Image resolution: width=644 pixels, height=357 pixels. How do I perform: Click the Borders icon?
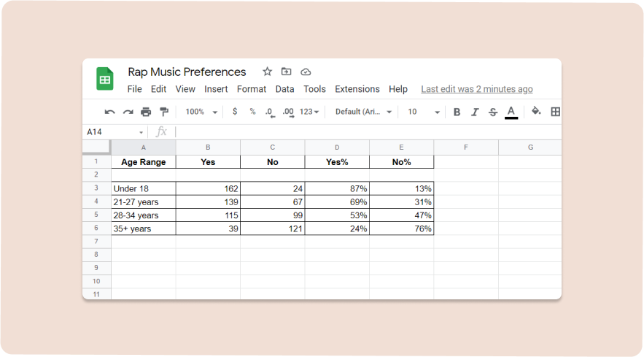(x=555, y=112)
